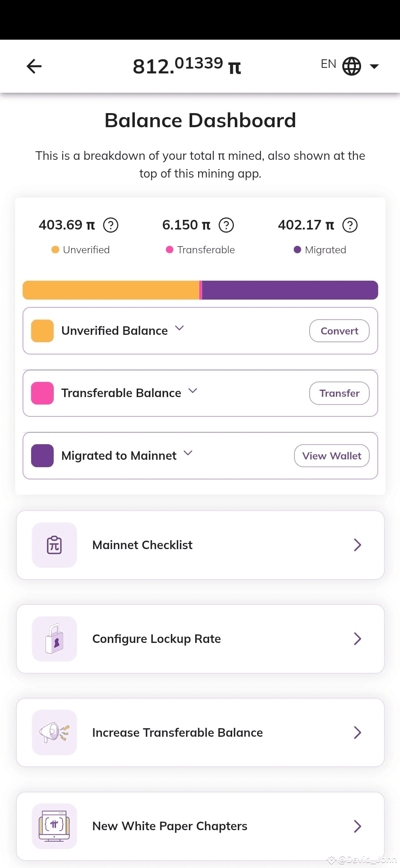Click the Configure Lockup Rate padlock icon

click(54, 639)
